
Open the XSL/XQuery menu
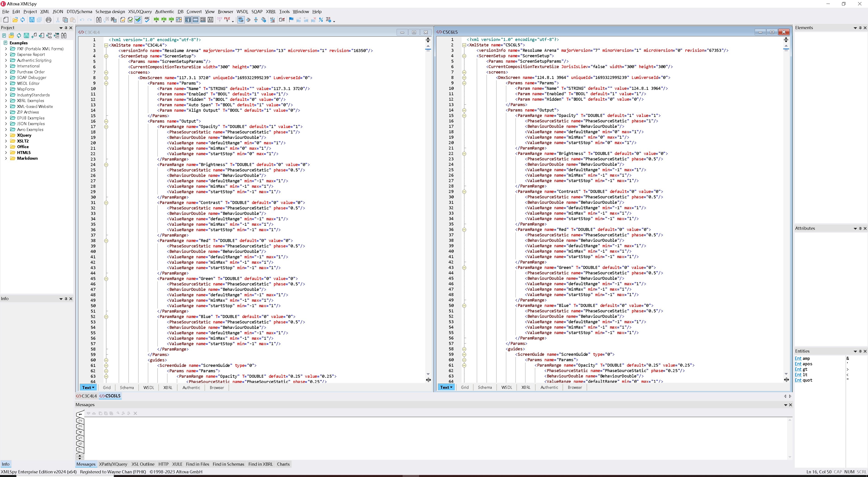(x=140, y=12)
